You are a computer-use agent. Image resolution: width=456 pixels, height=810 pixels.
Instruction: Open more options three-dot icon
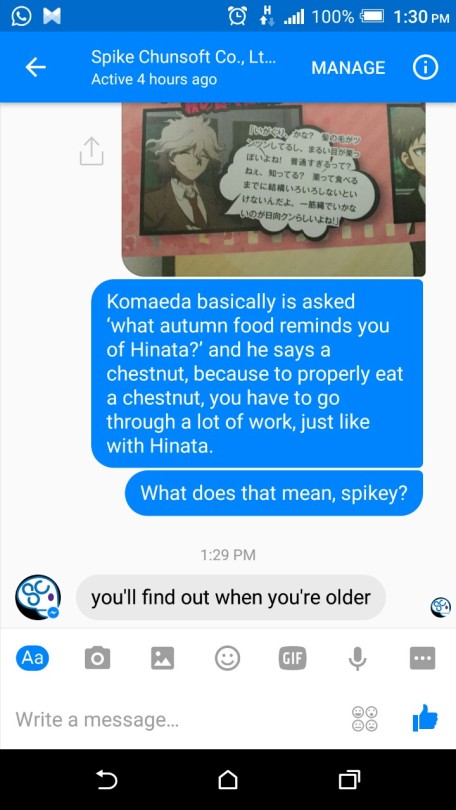tap(422, 659)
